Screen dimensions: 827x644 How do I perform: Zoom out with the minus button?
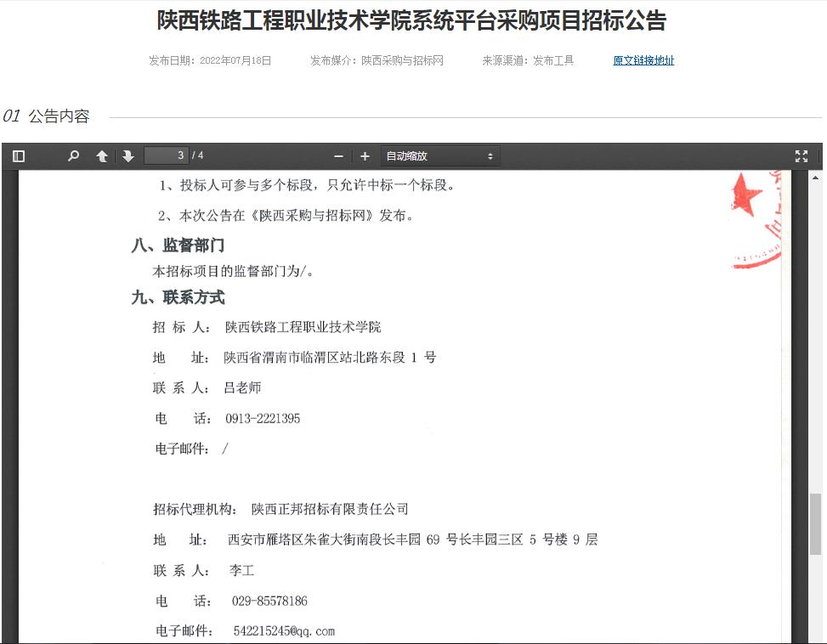click(338, 156)
